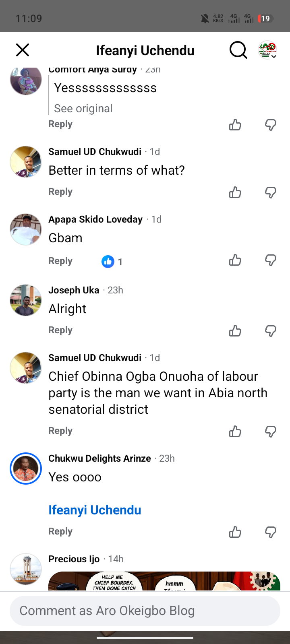The width and height of the screenshot is (290, 644).
Task: Open the Aro Okeigbo profile switcher dropdown
Action: click(267, 50)
